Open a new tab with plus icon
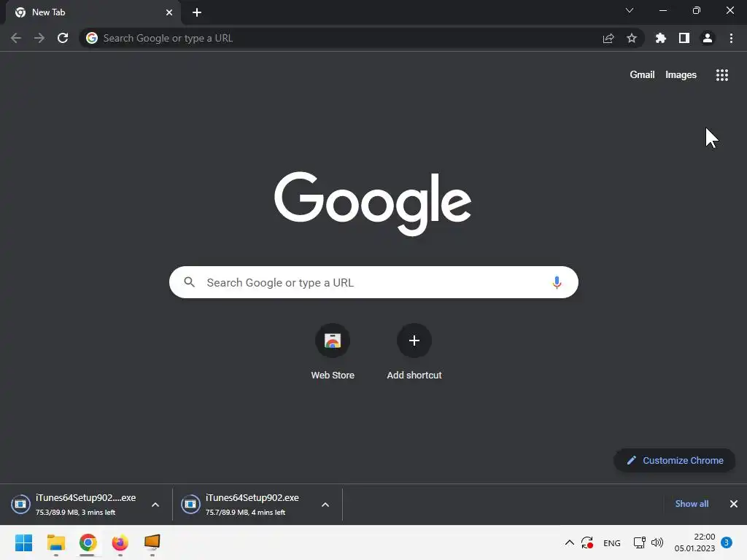The height and width of the screenshot is (560, 747). pyautogui.click(x=197, y=12)
